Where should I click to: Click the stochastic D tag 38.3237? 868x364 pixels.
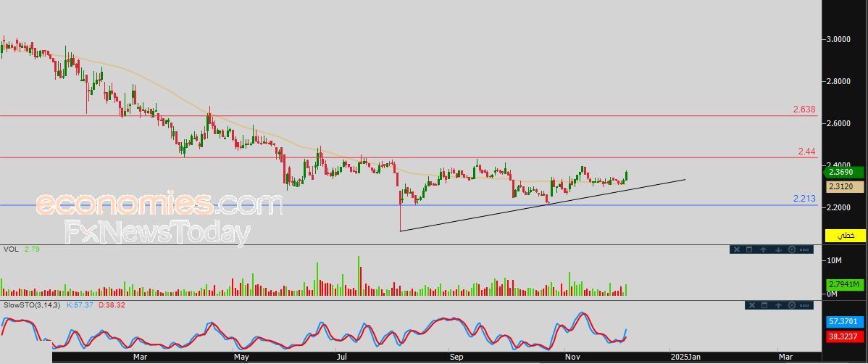tap(845, 336)
